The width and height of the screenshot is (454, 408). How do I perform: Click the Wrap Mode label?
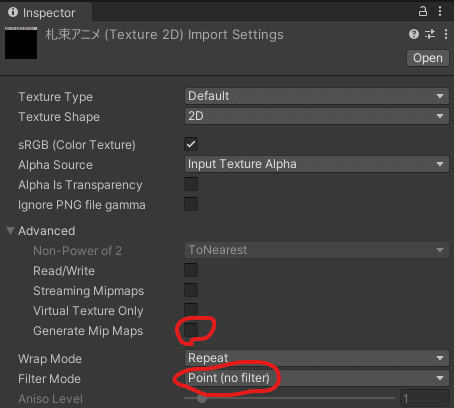pyautogui.click(x=50, y=359)
